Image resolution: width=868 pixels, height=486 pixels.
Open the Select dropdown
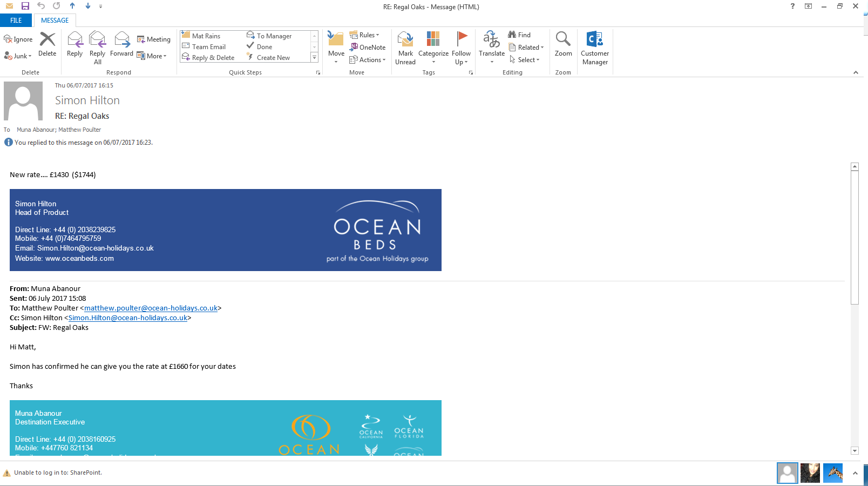[x=524, y=60]
